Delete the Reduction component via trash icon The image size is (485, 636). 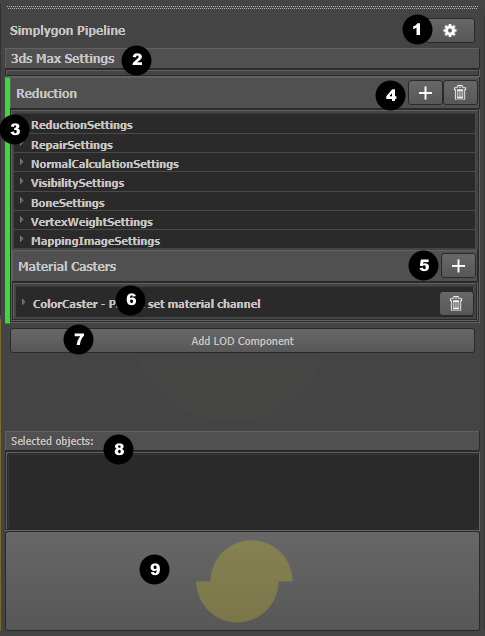460,93
